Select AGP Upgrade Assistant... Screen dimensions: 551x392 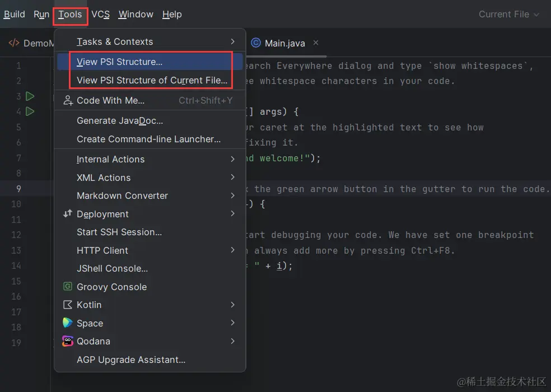[x=150, y=360]
